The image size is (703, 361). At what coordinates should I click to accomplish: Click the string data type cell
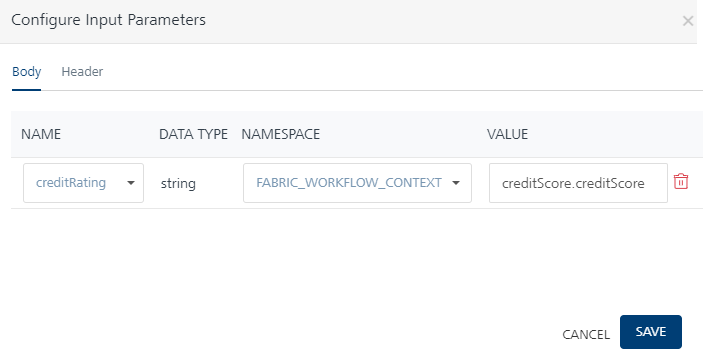point(178,183)
